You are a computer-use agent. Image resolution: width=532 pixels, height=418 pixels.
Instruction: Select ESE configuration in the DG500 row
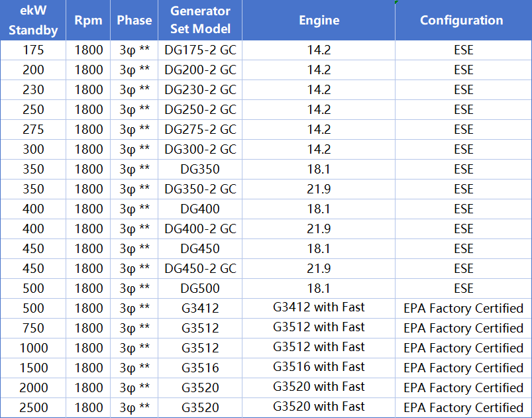pyautogui.click(x=464, y=288)
